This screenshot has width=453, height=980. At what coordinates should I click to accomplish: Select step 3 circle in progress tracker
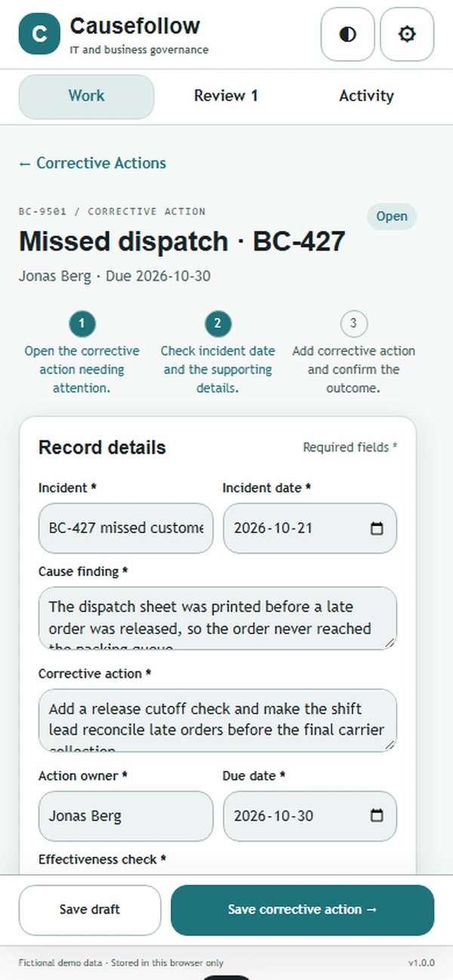(x=353, y=325)
